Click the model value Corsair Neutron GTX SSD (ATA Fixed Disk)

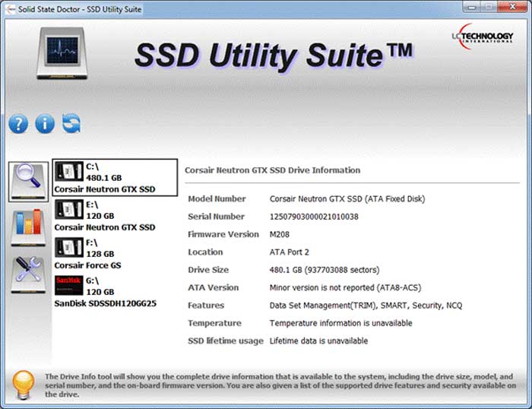347,199
